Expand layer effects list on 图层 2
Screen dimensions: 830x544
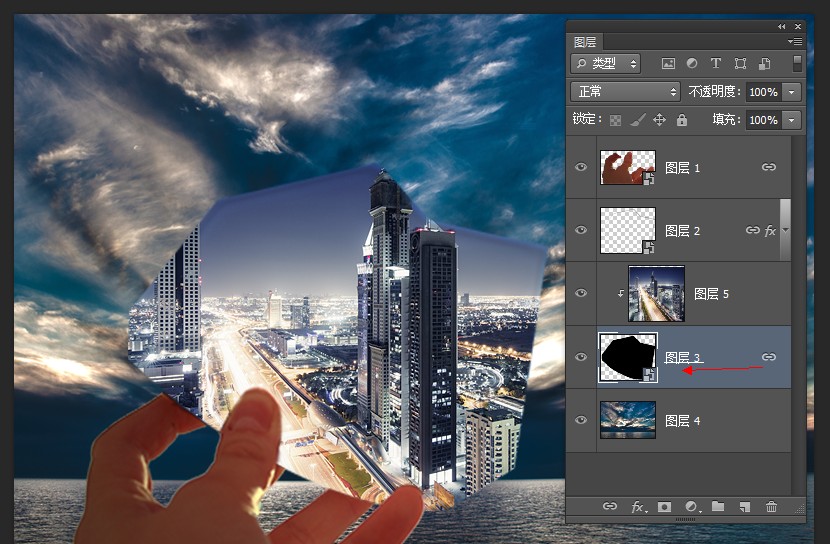coord(786,230)
